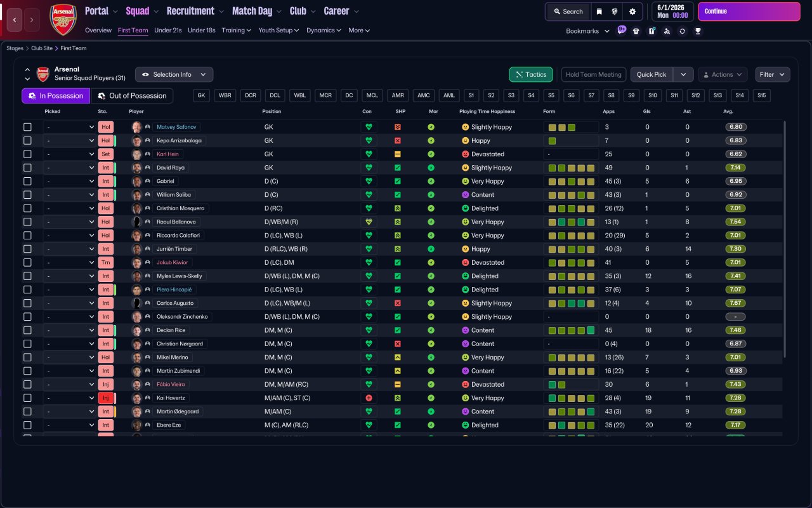This screenshot has height=508, width=812.
Task: Click the form squares for Raoul Bellanova
Action: coord(572,222)
